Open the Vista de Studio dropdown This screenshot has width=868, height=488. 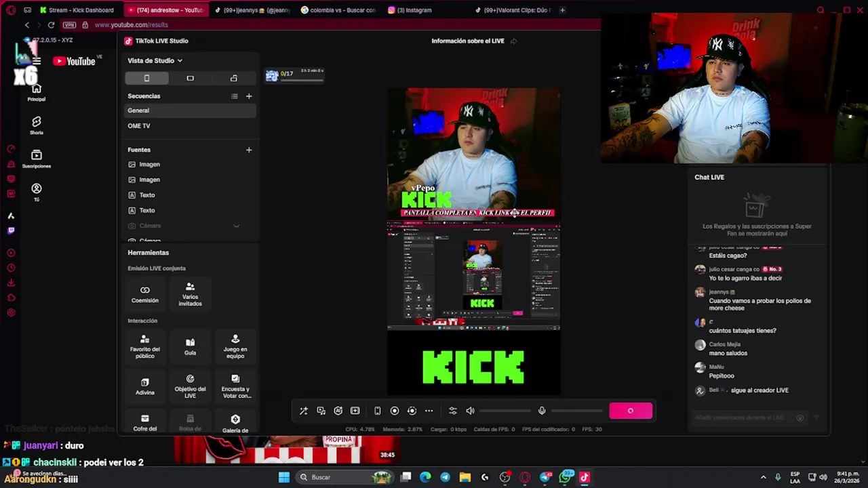(x=155, y=60)
